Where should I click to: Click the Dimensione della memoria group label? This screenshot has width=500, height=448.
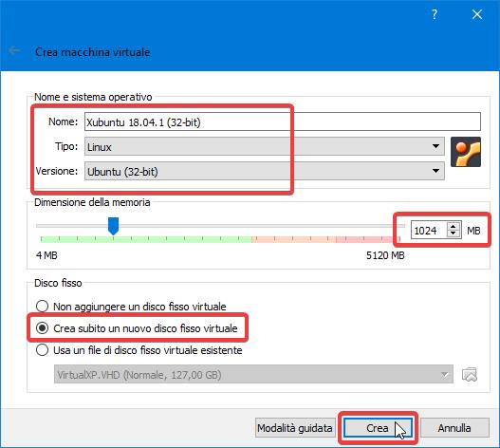tap(92, 202)
